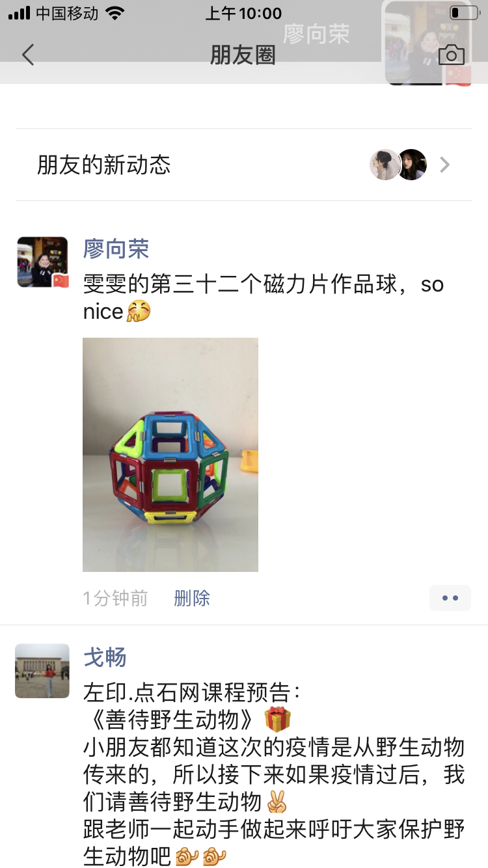Tap the back arrow icon

(x=27, y=55)
